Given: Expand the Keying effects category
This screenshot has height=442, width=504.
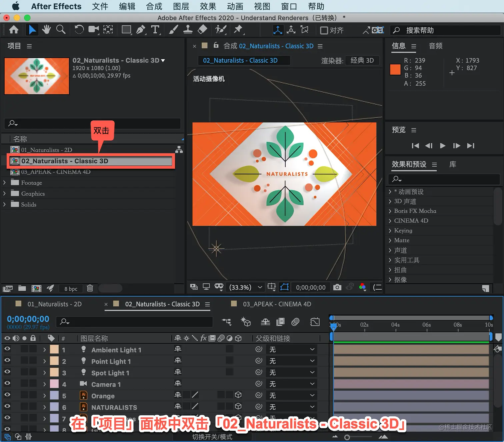Looking at the screenshot, I should 390,230.
